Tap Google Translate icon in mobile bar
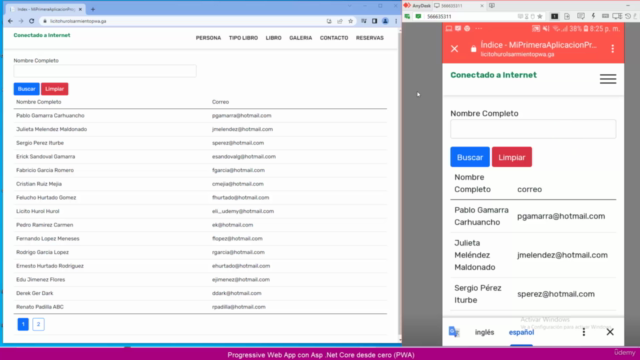 click(454, 332)
